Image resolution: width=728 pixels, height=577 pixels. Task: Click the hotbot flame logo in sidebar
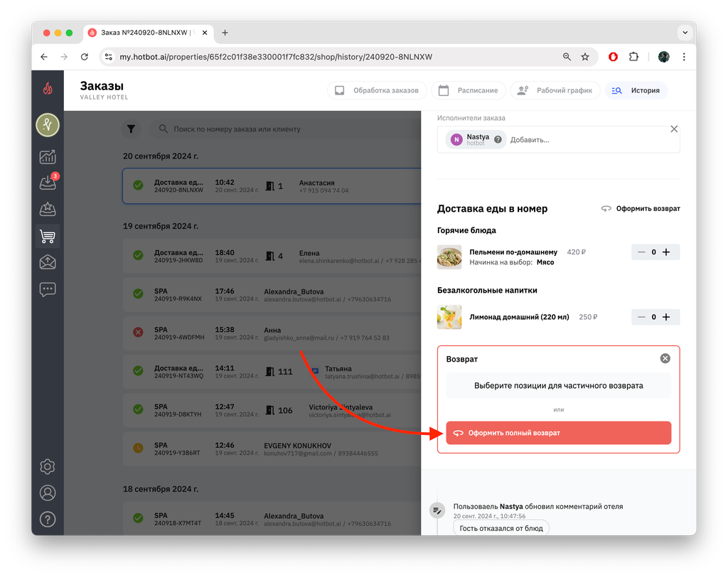click(48, 87)
